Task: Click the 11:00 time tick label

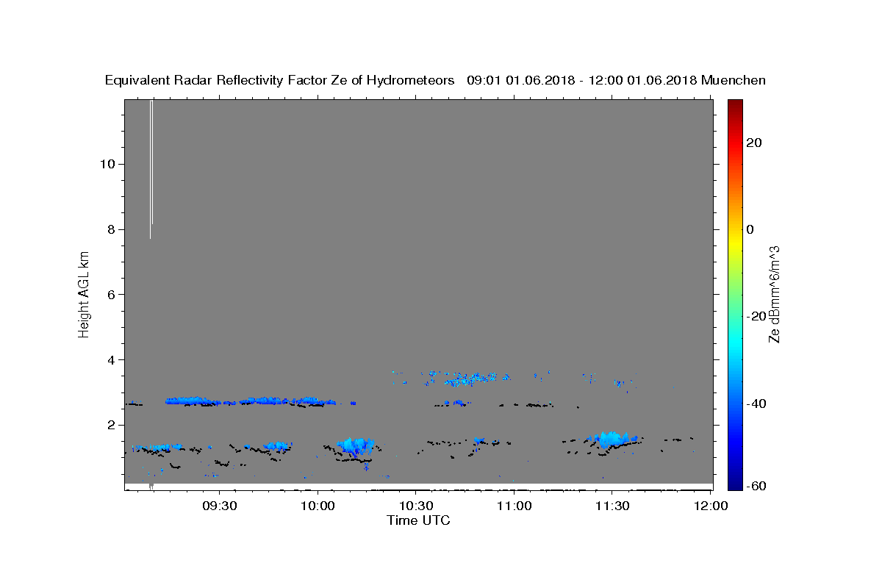Action: click(x=514, y=506)
